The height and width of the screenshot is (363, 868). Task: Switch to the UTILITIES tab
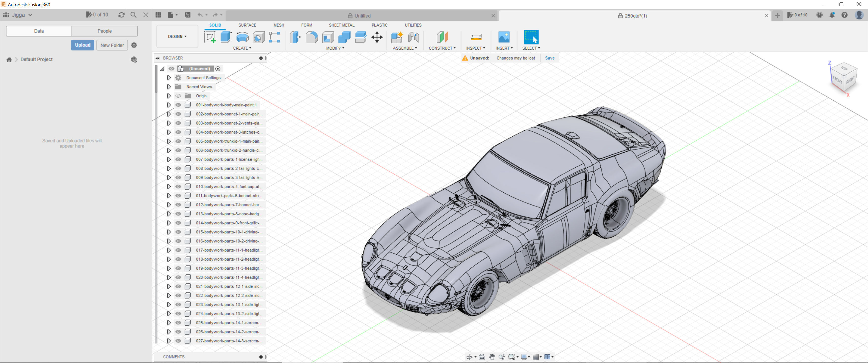click(413, 25)
